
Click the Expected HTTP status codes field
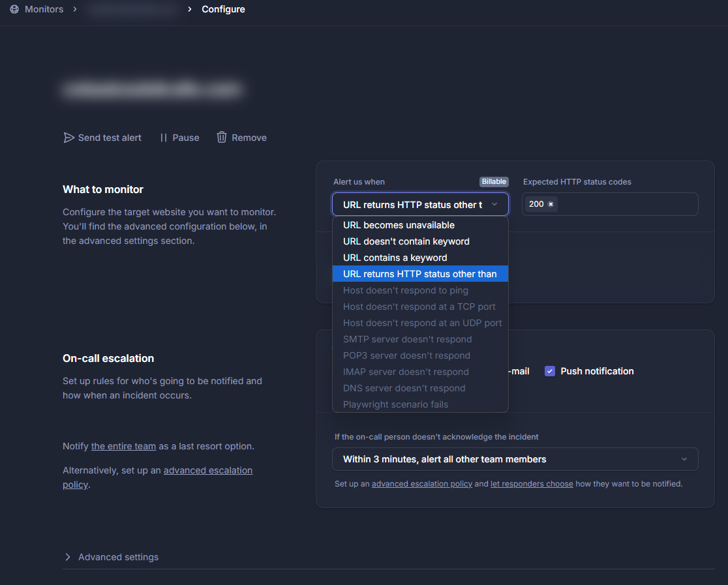626,204
